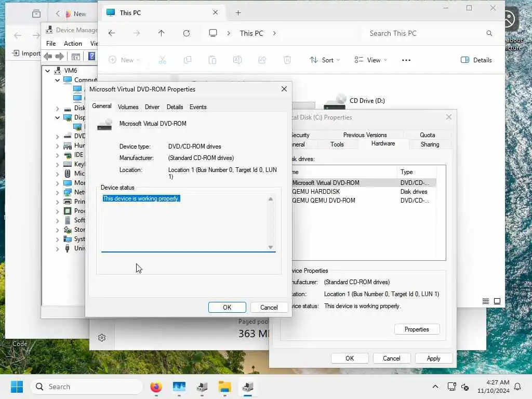Go up one folder level in Explorer

tap(161, 33)
